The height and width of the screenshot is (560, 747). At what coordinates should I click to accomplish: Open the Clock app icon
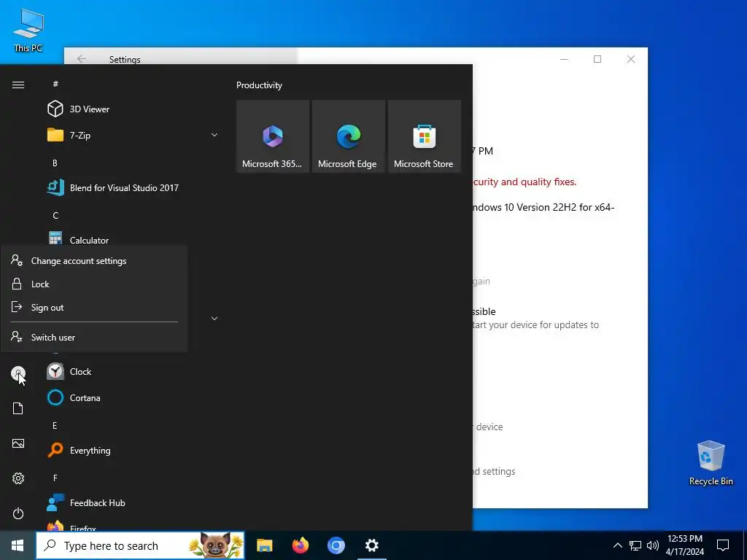(x=55, y=371)
